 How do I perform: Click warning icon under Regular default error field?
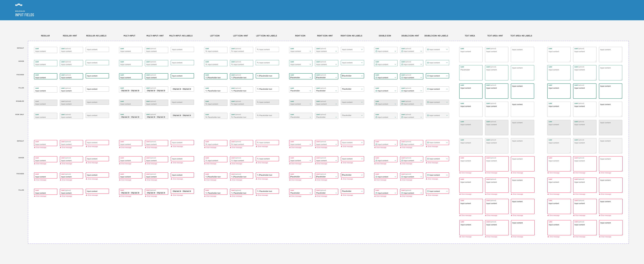(35, 148)
